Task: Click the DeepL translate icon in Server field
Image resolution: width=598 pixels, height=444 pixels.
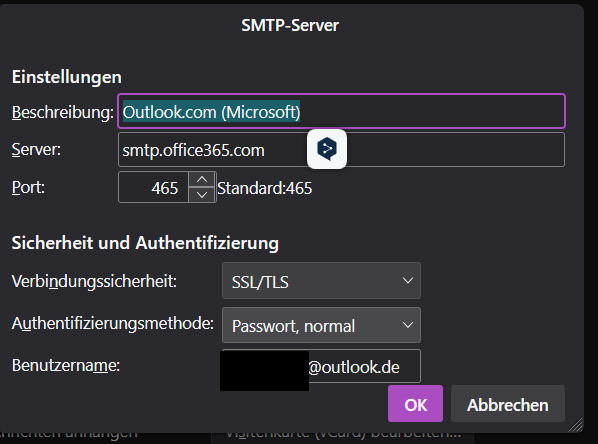Action: click(327, 149)
